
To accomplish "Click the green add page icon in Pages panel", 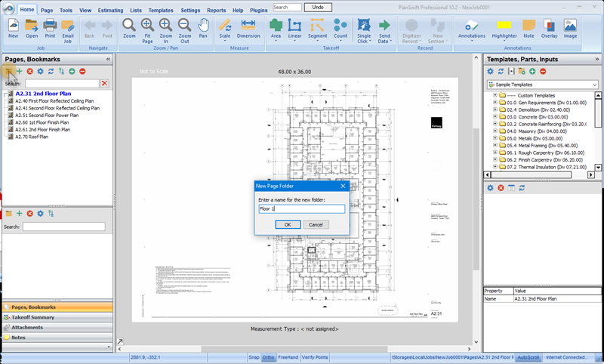I will pyautogui.click(x=20, y=71).
